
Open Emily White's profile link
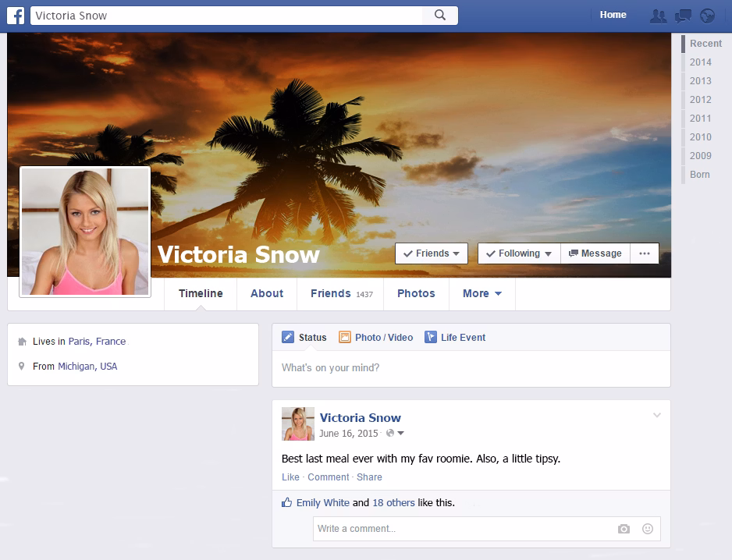point(322,502)
